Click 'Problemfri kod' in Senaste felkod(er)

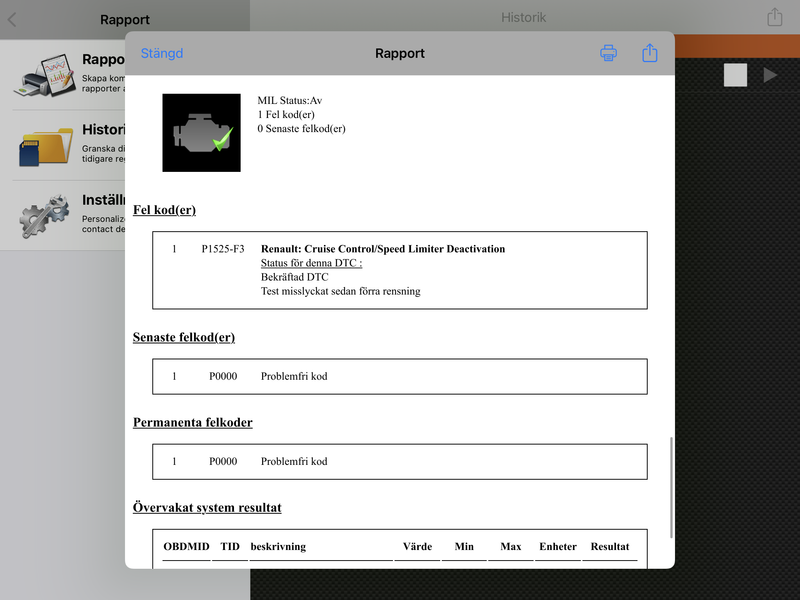coord(294,377)
